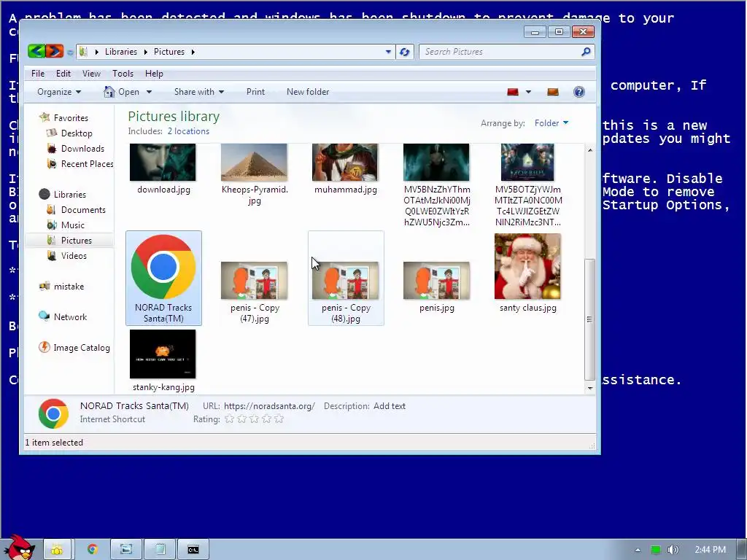
Task: Click the green Back arrow button
Action: [36, 51]
